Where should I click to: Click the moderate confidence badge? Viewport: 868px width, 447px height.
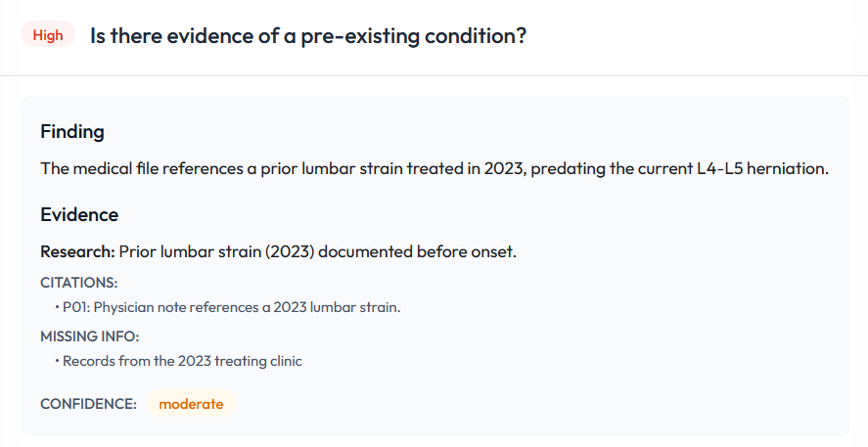click(x=191, y=404)
